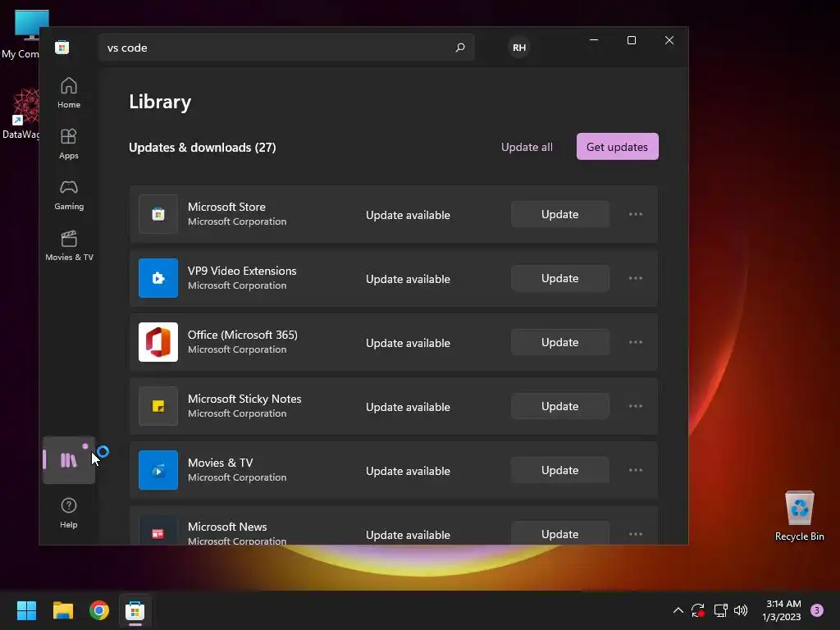Viewport: 840px width, 630px height.
Task: Click the 'Microsoft News' name text
Action: (227, 527)
